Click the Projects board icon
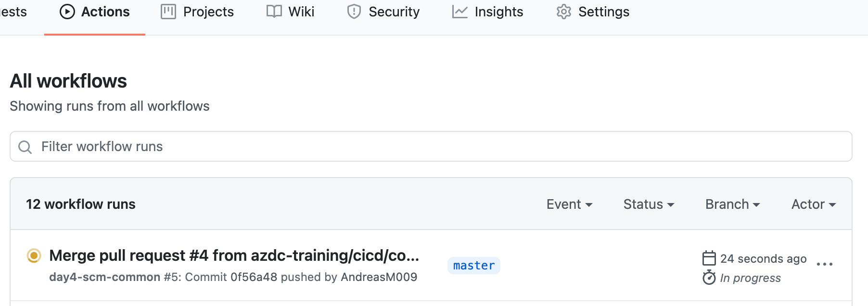Image resolution: width=868 pixels, height=306 pixels. (169, 11)
